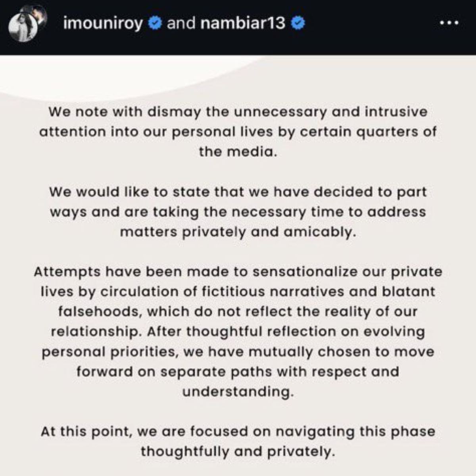Visit the imouniroy profile
This screenshot has width=476, height=476.
pyautogui.click(x=103, y=24)
